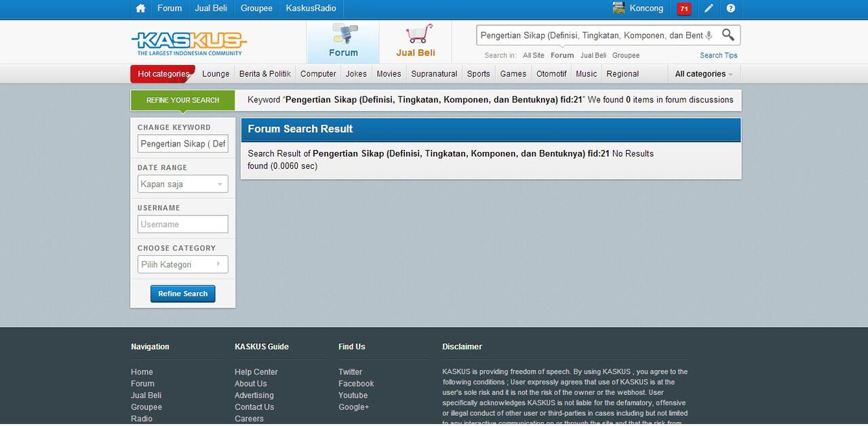The image size is (868, 426).
Task: Open the Movies category
Action: [389, 74]
